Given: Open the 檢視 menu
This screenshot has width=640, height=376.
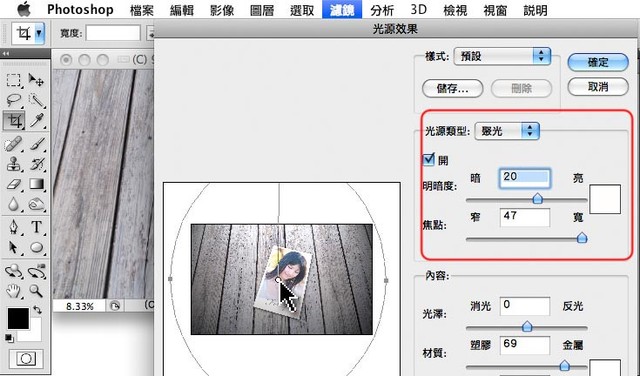Looking at the screenshot, I should 455,10.
